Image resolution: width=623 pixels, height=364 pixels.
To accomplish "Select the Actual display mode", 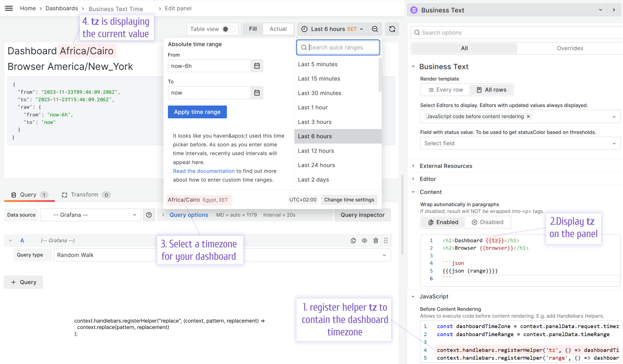I will click(x=278, y=29).
